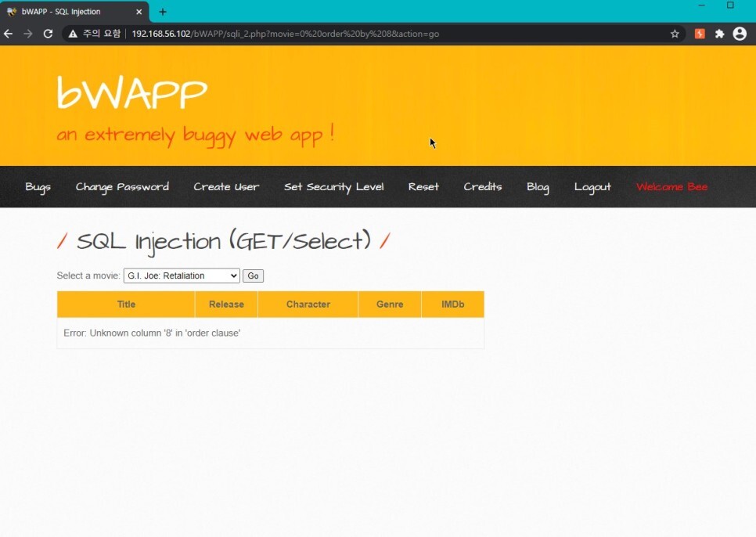Open the Bugs menu item

[38, 187]
